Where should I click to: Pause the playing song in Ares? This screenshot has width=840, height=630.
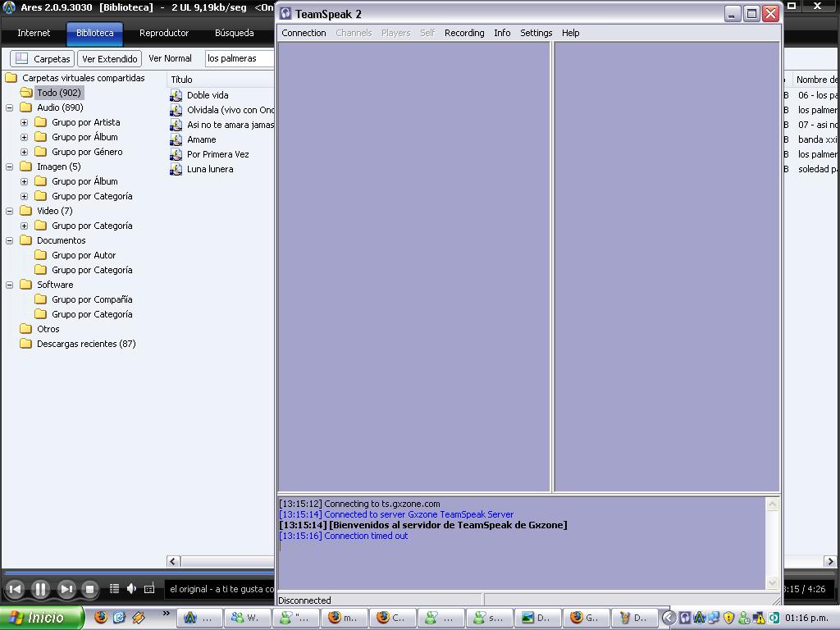pos(40,589)
